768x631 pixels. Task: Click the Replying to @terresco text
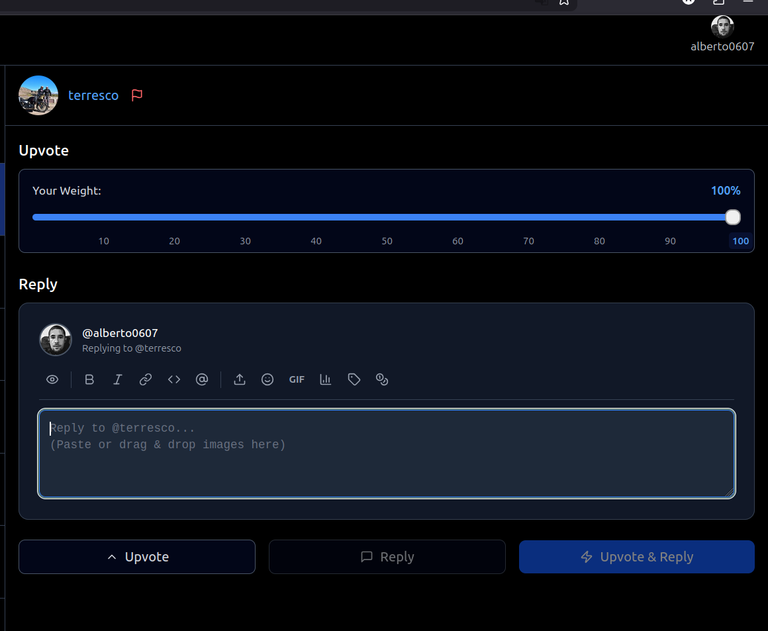(131, 348)
